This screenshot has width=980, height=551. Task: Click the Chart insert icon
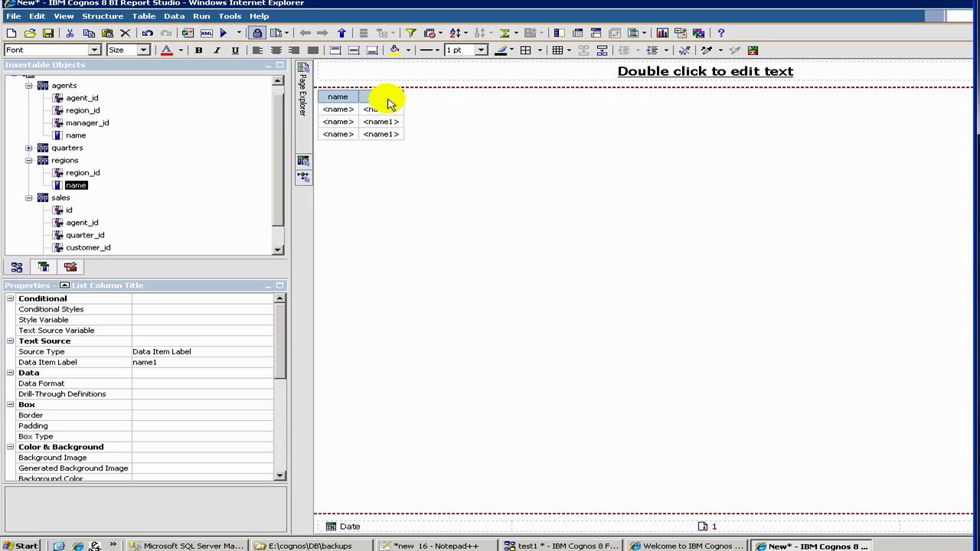tap(662, 33)
